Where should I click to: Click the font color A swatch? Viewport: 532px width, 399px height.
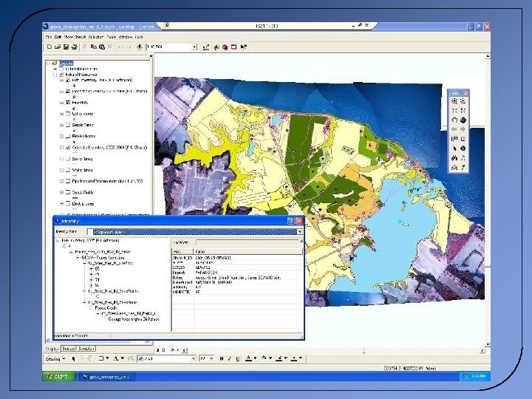point(248,358)
